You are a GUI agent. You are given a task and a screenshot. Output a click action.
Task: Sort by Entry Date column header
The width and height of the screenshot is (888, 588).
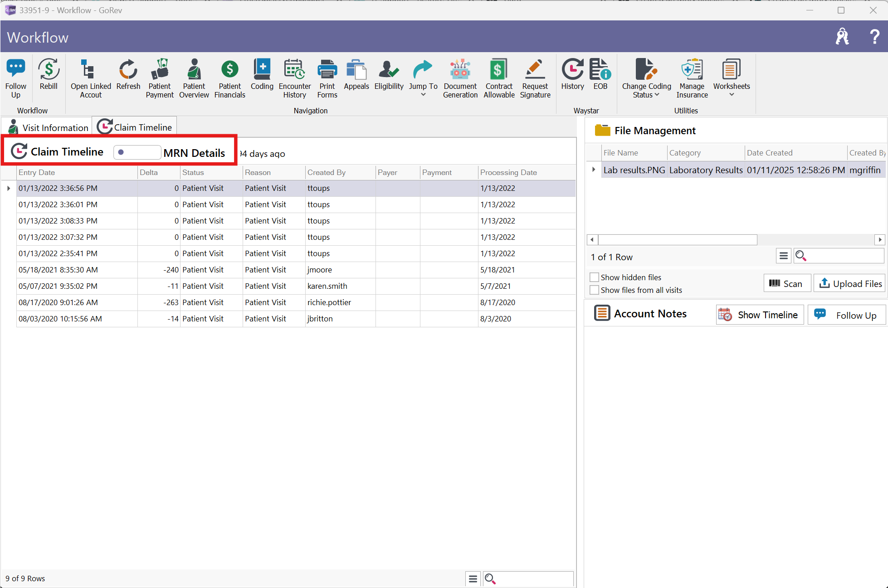(77, 172)
